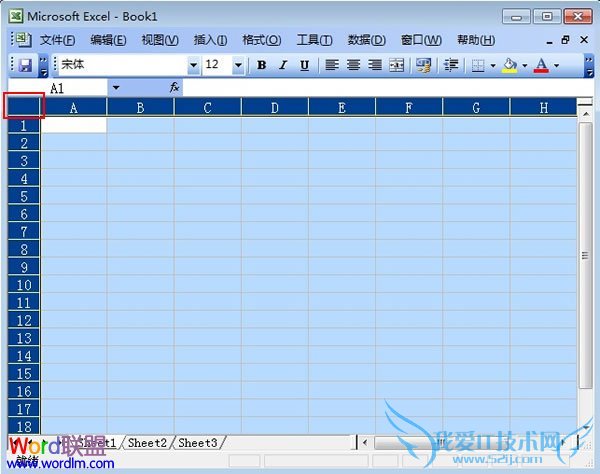Expand the Name Box dropdown arrow
Image resolution: width=600 pixels, height=474 pixels.
point(116,88)
